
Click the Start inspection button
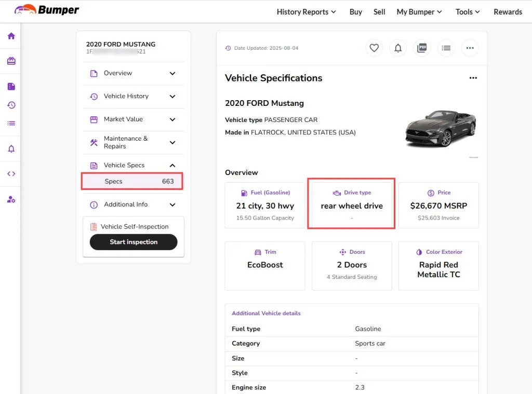point(134,242)
